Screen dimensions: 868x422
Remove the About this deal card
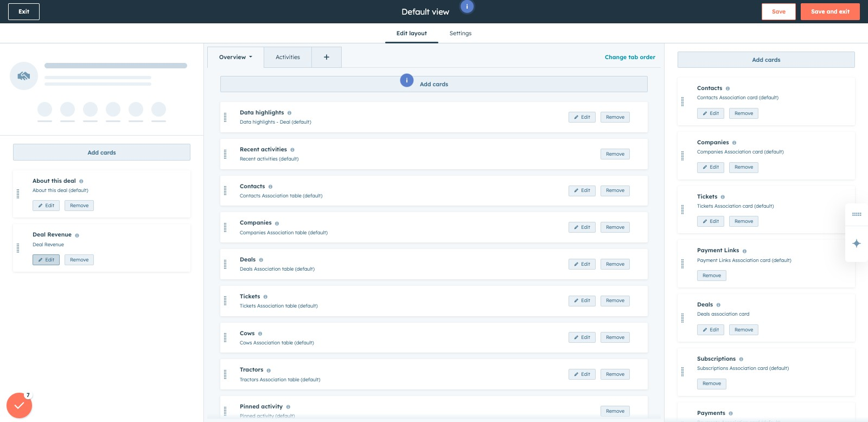[x=79, y=206]
